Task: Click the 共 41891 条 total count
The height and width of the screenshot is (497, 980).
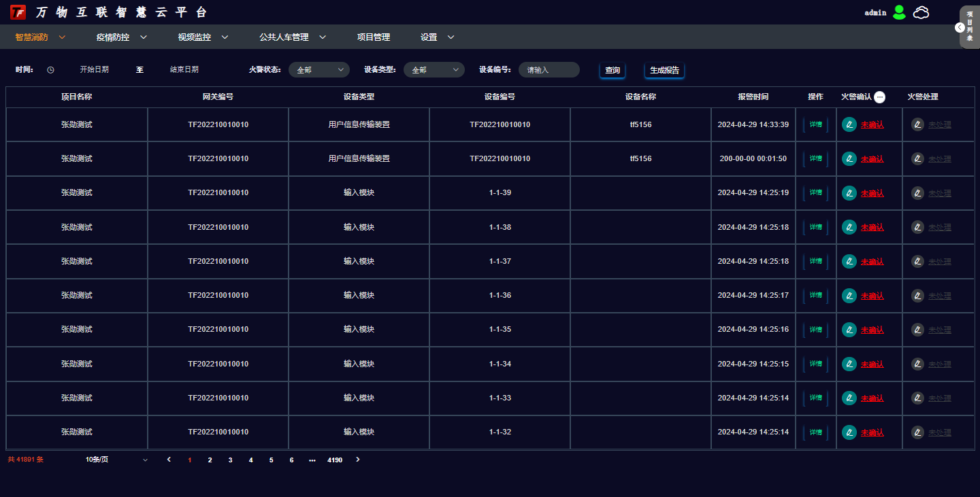Action: (26, 460)
